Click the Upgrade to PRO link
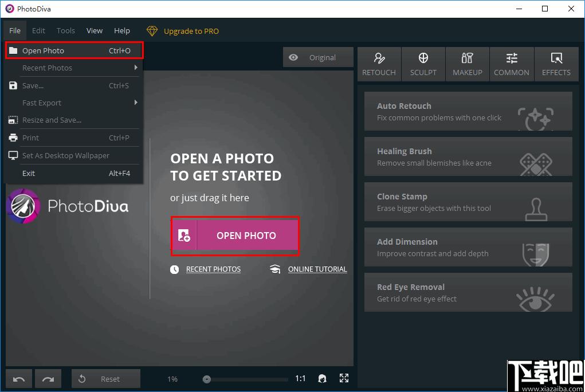The height and width of the screenshot is (392, 585). tap(191, 31)
